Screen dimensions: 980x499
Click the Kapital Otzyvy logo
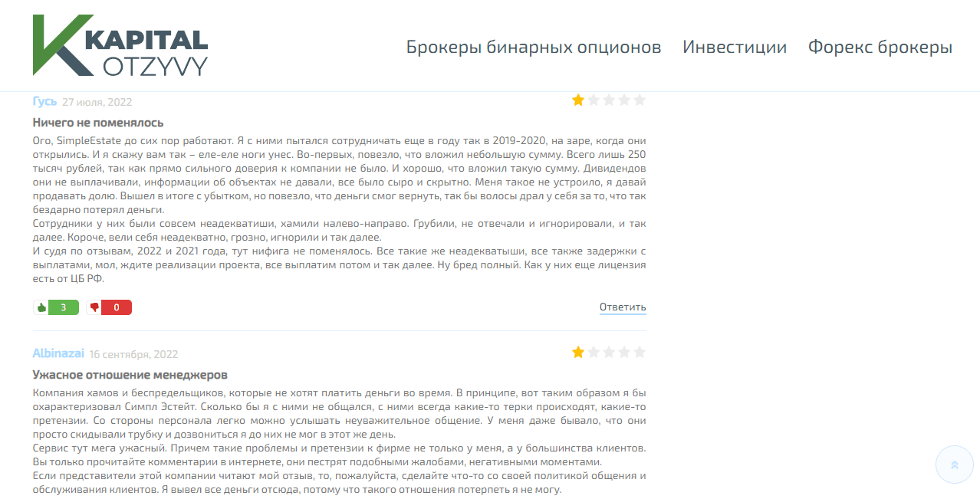click(x=120, y=45)
